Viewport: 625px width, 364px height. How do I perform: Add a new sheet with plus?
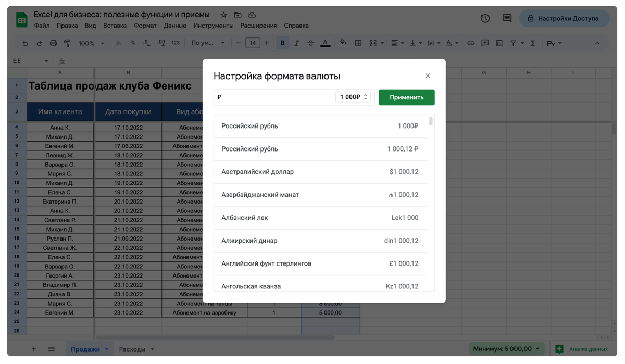tap(34, 349)
